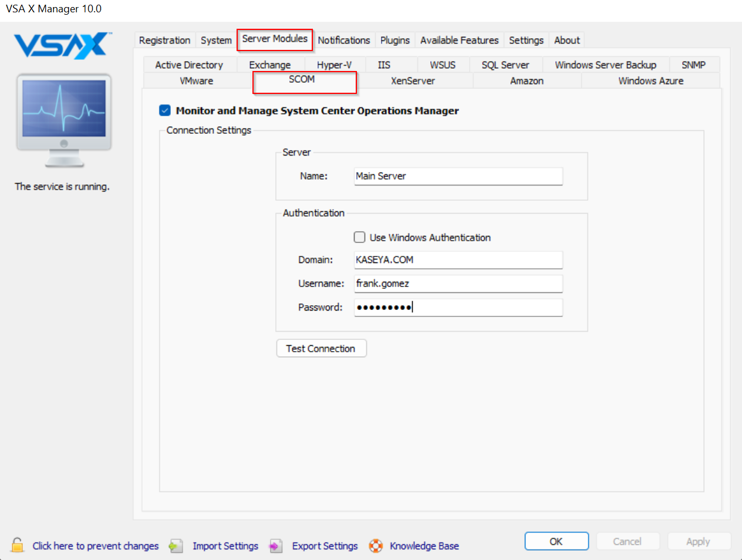Click the Test Connection button
The width and height of the screenshot is (742, 560).
tap(321, 348)
